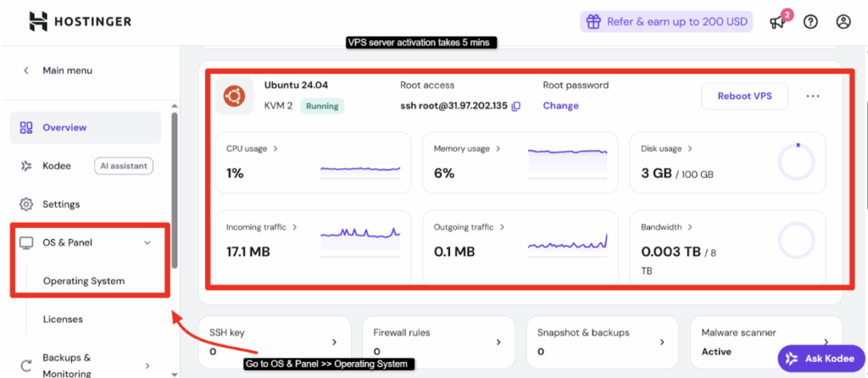
Task: Click the 3 GB disk usage value
Action: 657,173
